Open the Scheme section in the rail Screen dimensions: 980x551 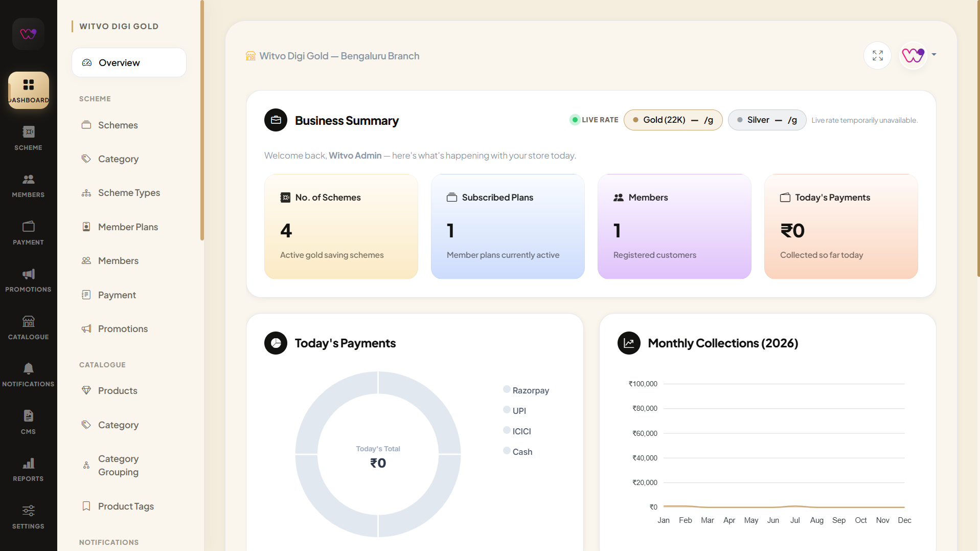point(28,138)
